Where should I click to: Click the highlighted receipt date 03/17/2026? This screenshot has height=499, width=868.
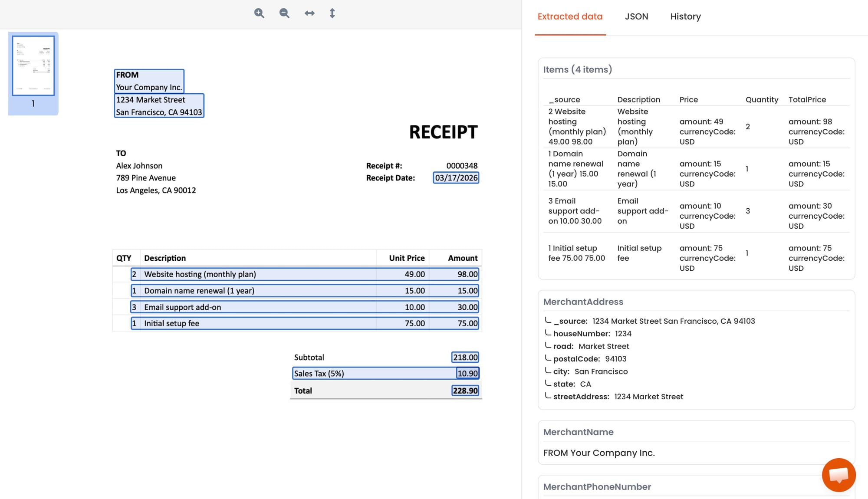click(456, 178)
